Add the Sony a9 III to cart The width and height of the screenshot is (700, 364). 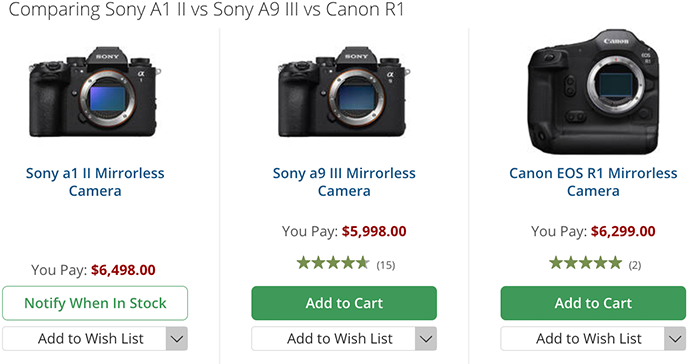click(344, 303)
